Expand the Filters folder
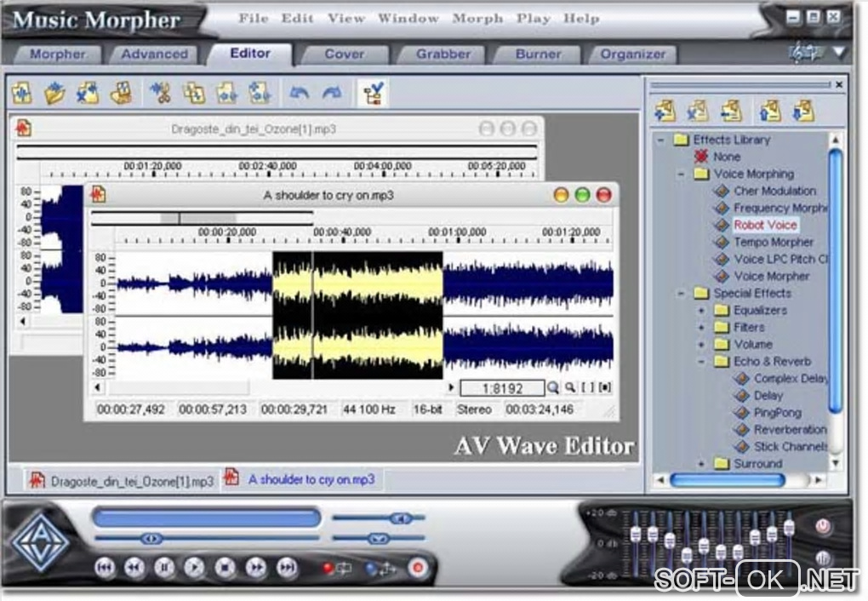The width and height of the screenshot is (868, 601). pos(701,328)
